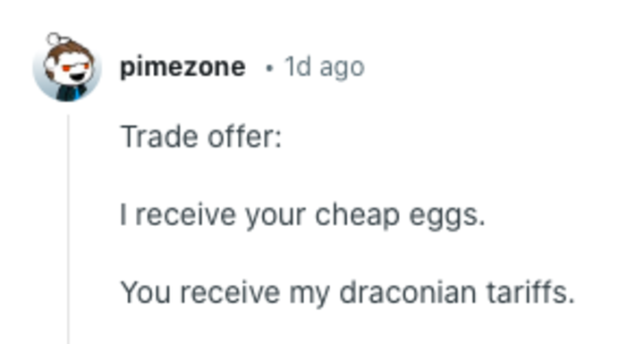Image resolution: width=644 pixels, height=344 pixels.
Task: Click the avatar's orange sunglasses
Action: [75, 67]
